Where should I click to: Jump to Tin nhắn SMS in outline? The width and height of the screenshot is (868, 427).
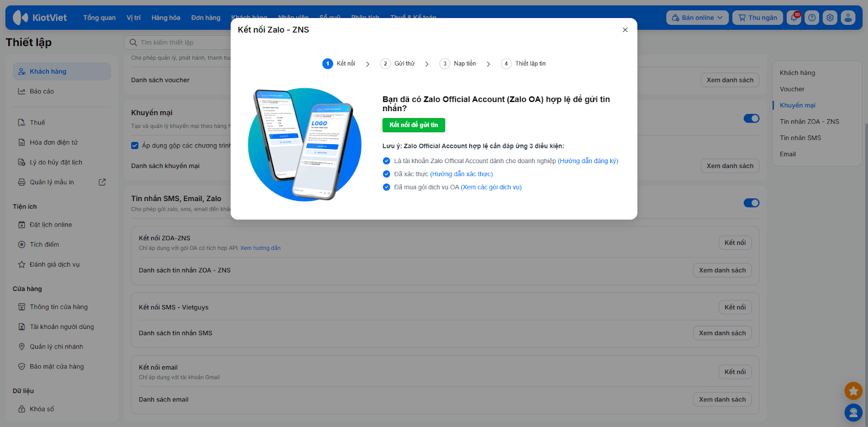pos(800,138)
